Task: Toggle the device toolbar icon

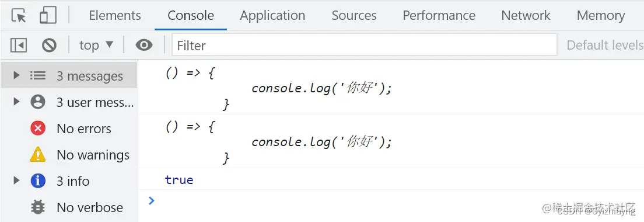Action: point(48,15)
